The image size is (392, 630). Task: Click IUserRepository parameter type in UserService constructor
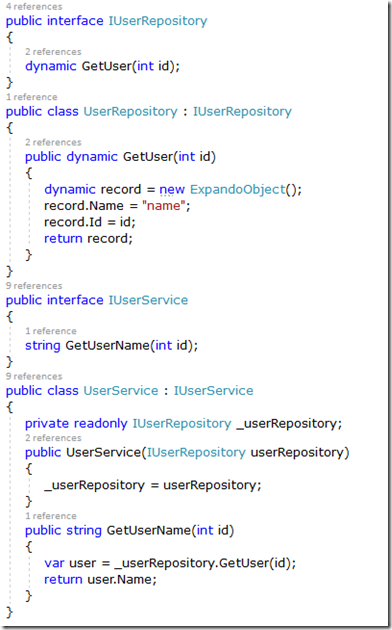coord(196,452)
